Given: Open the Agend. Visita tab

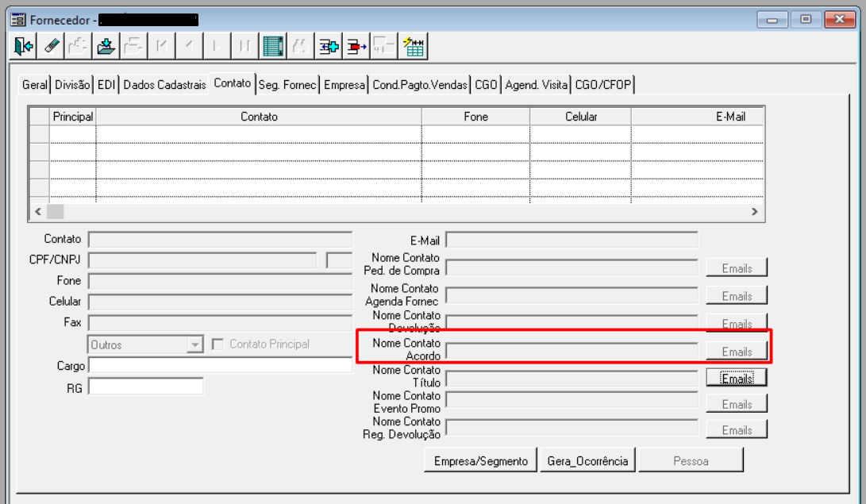Looking at the screenshot, I should click(x=537, y=84).
